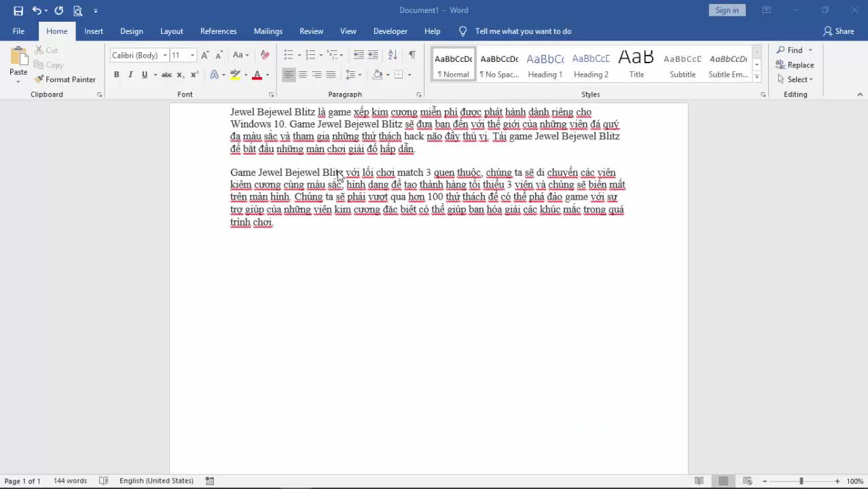Click Replace in the Editing group
Image resolution: width=868 pixels, height=489 pixels.
click(x=795, y=65)
